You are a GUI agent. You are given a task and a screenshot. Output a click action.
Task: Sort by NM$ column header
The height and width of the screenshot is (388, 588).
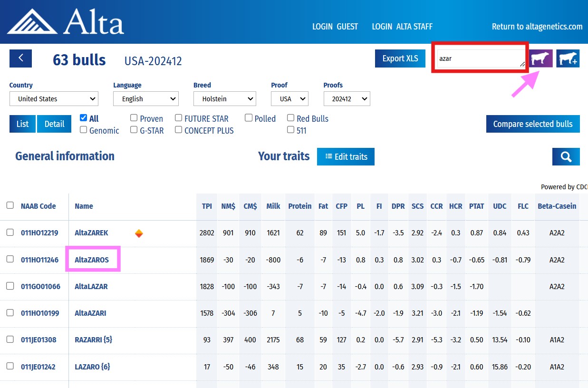coord(228,206)
